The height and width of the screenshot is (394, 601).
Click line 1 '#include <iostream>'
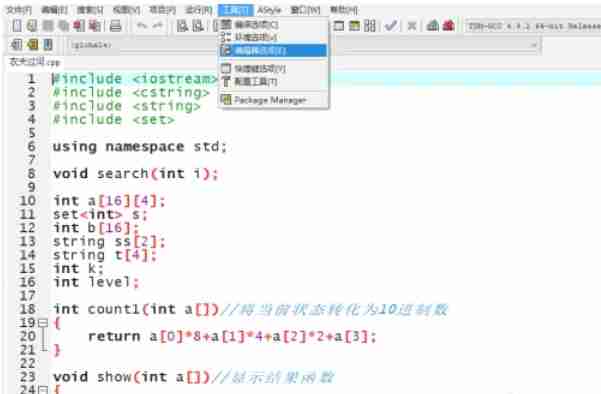[135, 79]
